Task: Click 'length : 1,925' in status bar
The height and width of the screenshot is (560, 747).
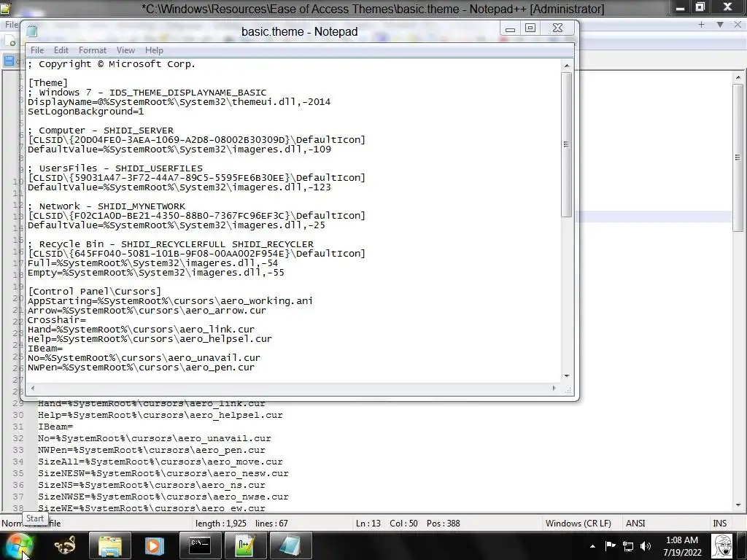Action: tap(220, 524)
